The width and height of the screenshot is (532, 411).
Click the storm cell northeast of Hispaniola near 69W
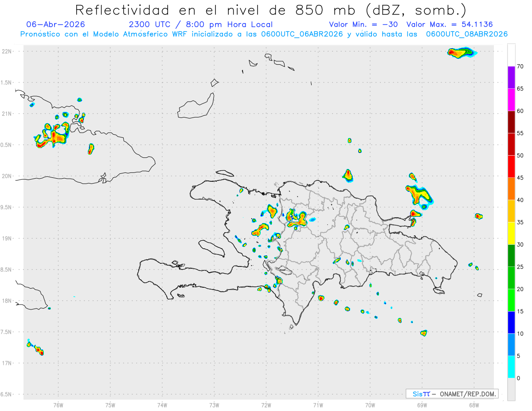coord(419,194)
